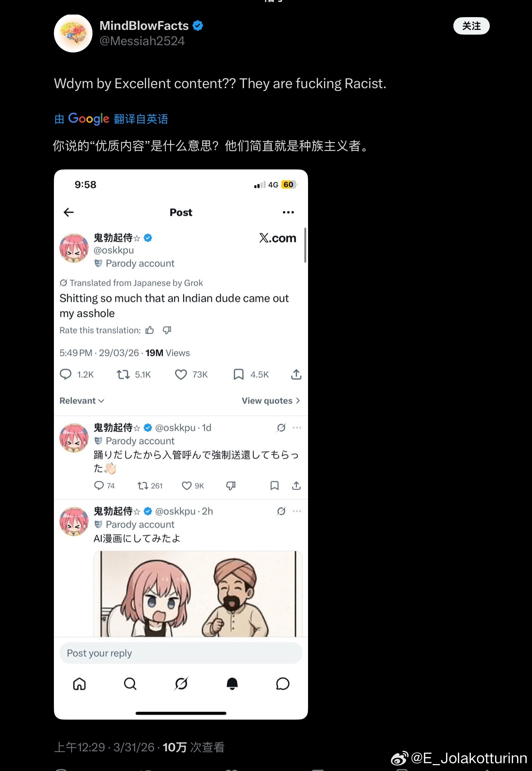Follow MindBlowFacts with the 关注 button
Image resolution: width=532 pixels, height=771 pixels.
point(471,26)
